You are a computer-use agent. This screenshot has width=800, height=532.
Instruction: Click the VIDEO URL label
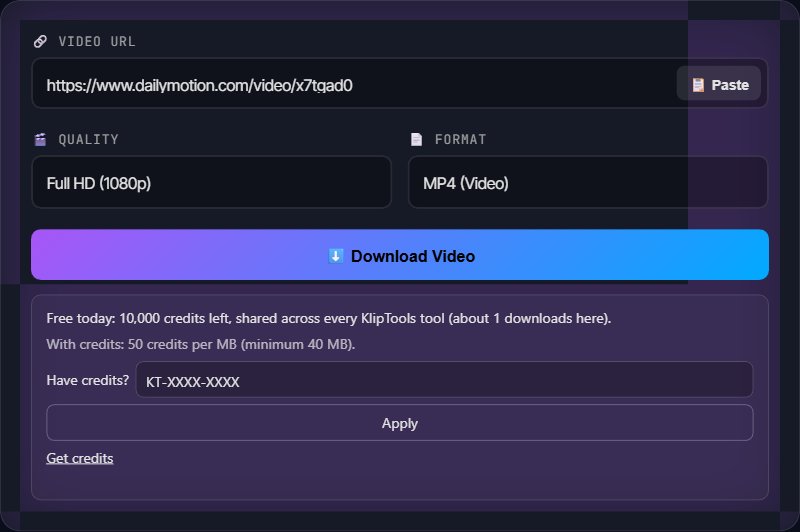[x=97, y=41]
